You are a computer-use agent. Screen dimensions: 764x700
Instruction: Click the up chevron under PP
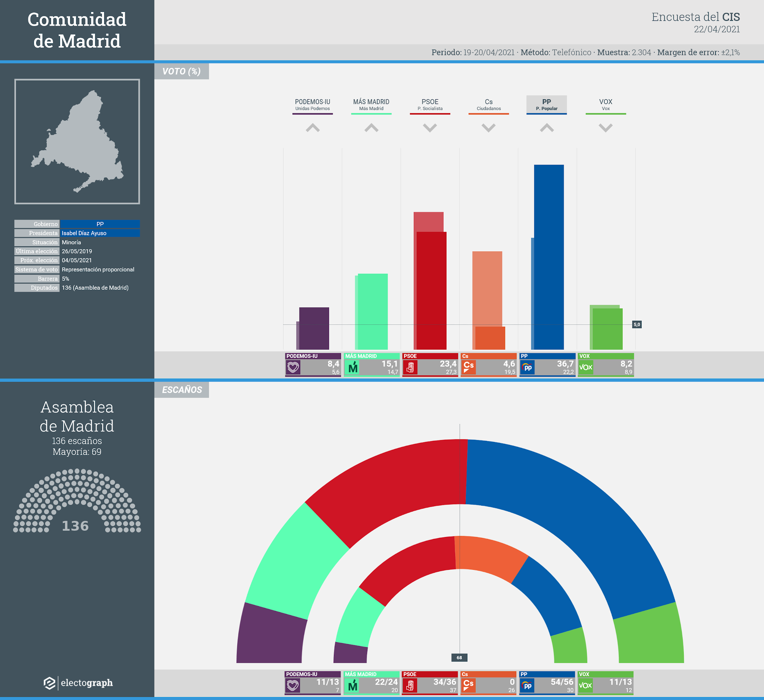tap(547, 128)
